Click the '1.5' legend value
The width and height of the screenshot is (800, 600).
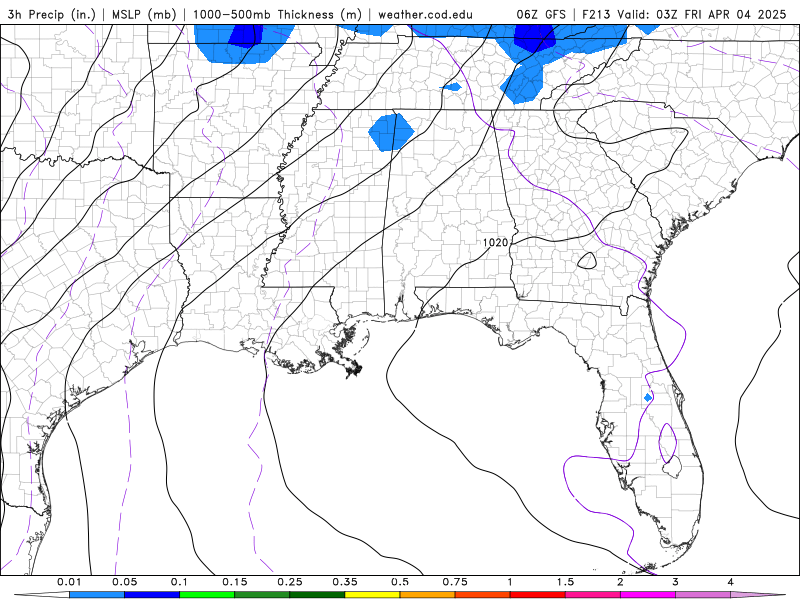pyautogui.click(x=565, y=582)
